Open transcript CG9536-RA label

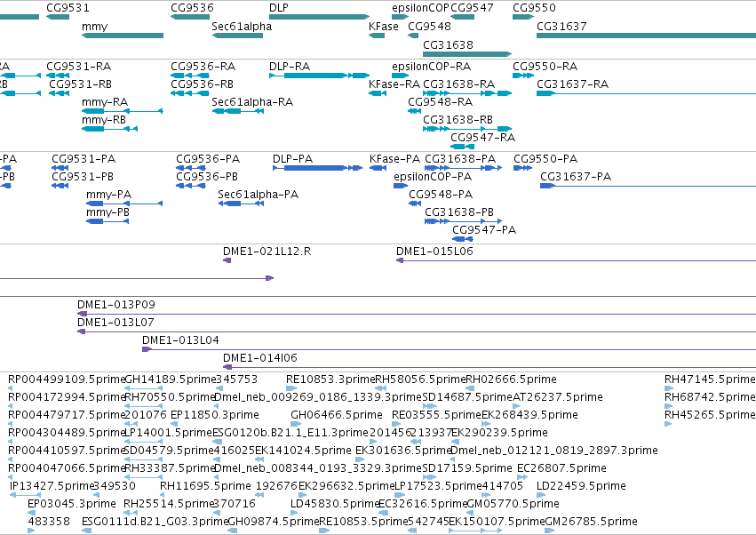click(x=203, y=66)
